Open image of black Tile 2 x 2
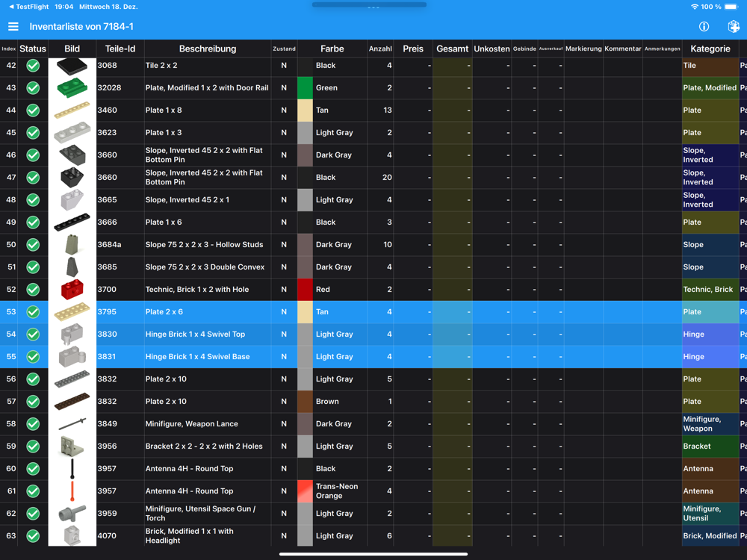The image size is (747, 560). (x=72, y=66)
